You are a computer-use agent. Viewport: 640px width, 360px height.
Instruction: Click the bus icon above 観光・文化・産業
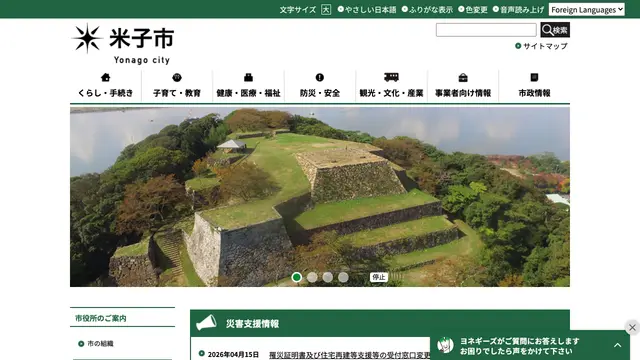391,77
